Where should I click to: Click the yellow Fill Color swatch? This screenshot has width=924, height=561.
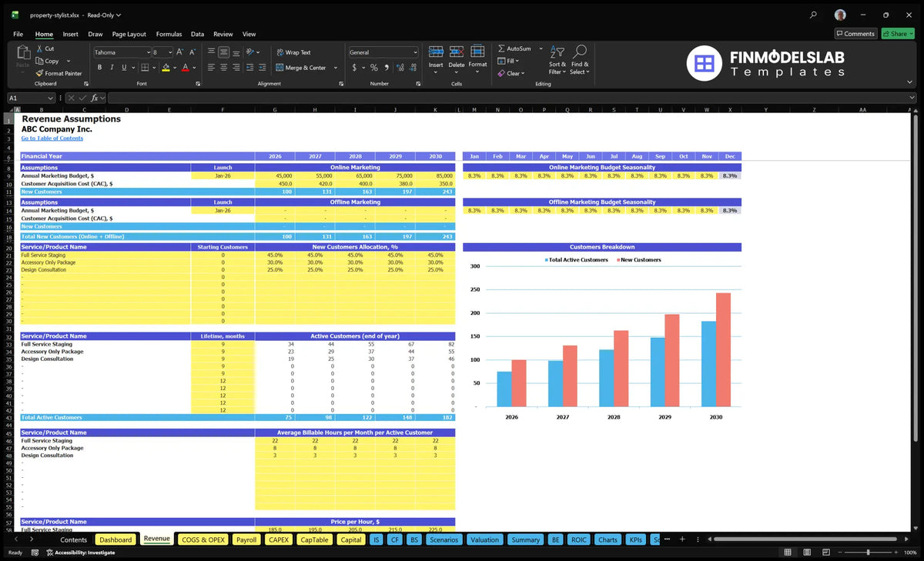(x=166, y=68)
